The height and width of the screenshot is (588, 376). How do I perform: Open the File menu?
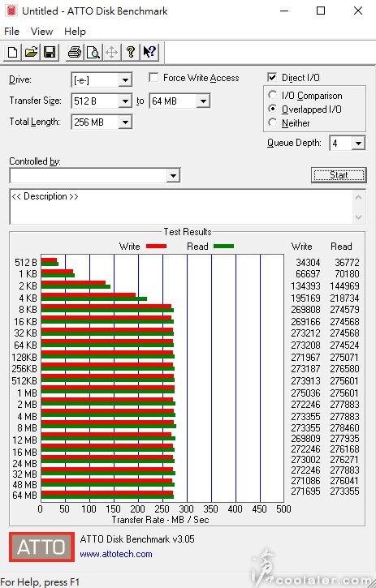pos(11,32)
